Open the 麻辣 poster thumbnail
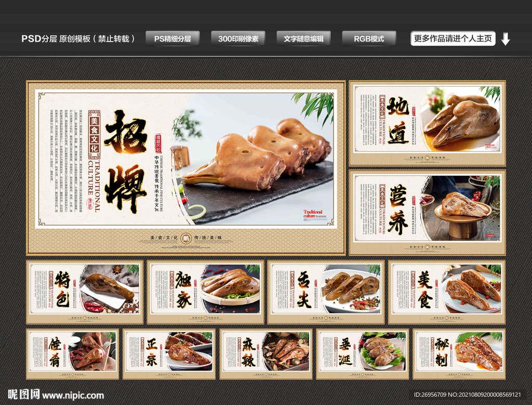This screenshot has width=532, height=405. 265,354
